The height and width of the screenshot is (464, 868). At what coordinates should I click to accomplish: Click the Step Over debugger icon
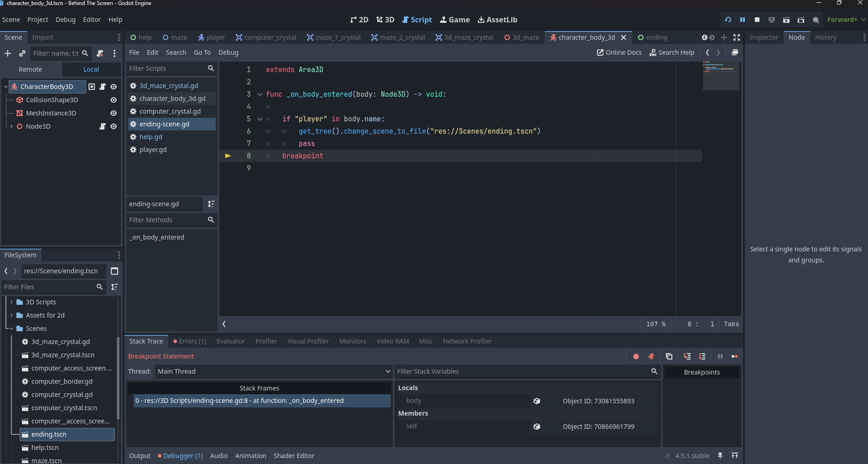coord(702,356)
